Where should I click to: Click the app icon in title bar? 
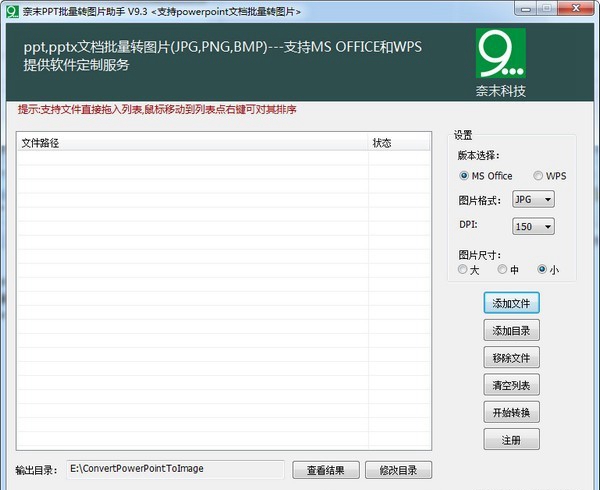pos(12,11)
